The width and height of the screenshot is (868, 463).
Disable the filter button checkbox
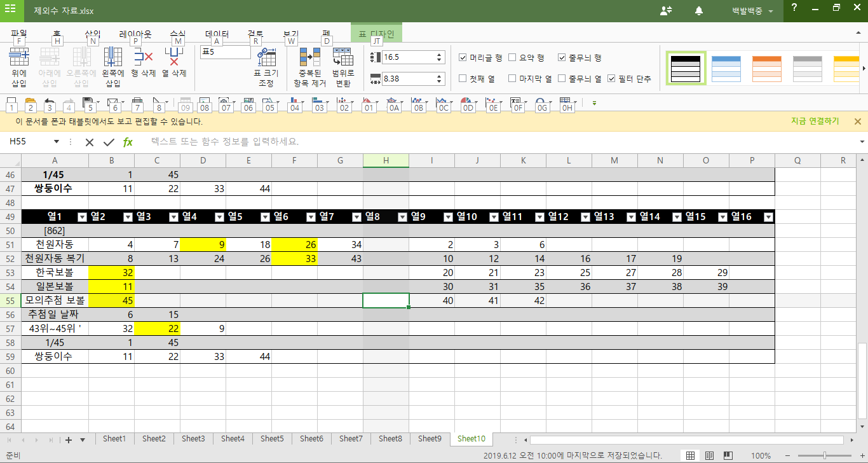point(611,79)
